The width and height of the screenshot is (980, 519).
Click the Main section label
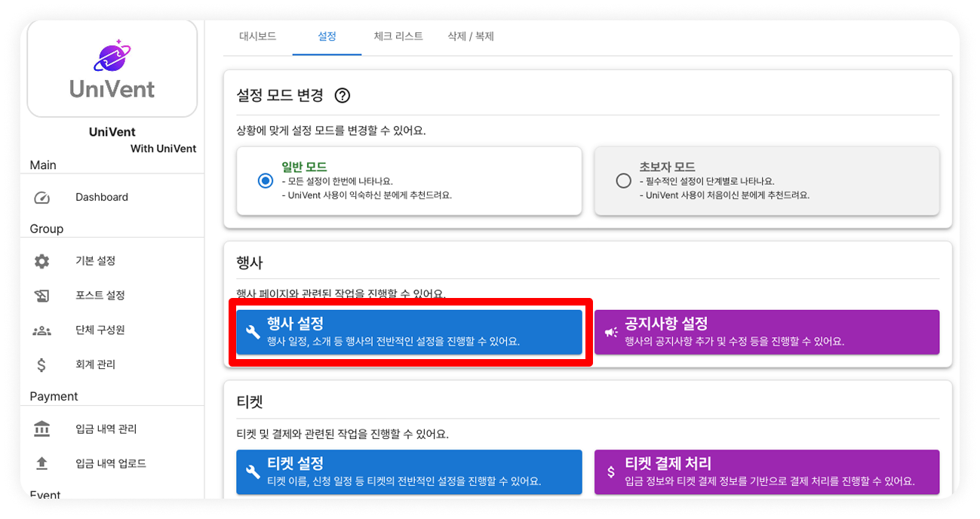click(x=43, y=165)
